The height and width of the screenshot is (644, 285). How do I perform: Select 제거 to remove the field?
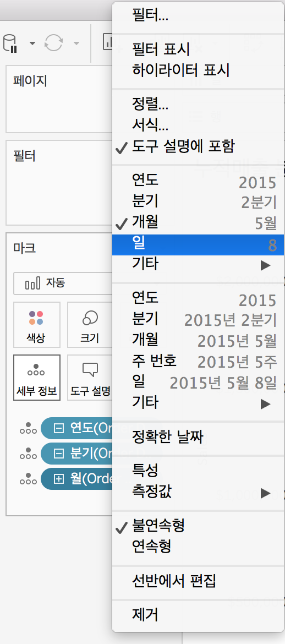click(x=199, y=615)
